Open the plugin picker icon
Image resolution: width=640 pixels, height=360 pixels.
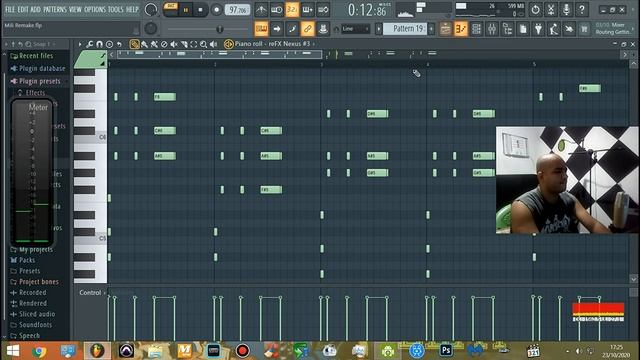538,29
